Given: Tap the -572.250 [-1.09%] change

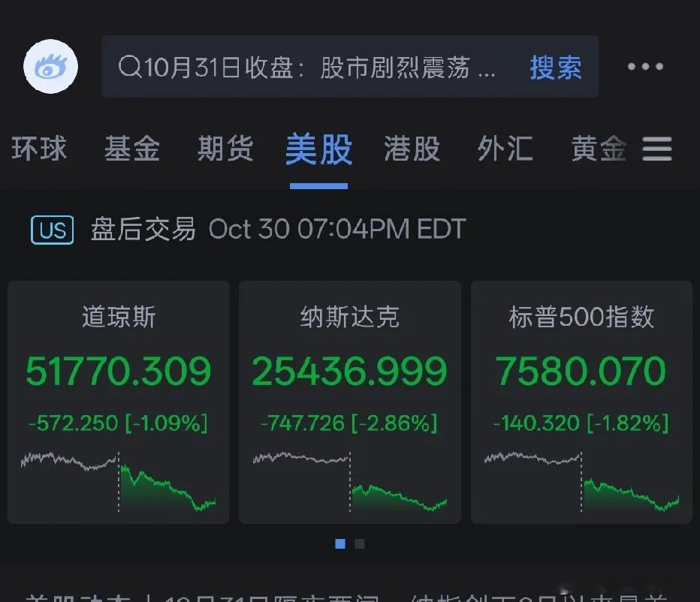Looking at the screenshot, I should (x=119, y=423).
